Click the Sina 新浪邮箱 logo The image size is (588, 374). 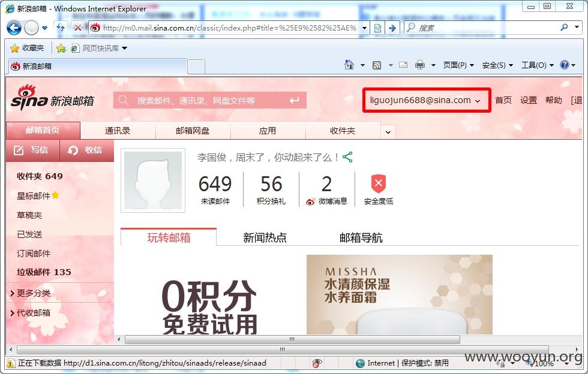[x=53, y=98]
